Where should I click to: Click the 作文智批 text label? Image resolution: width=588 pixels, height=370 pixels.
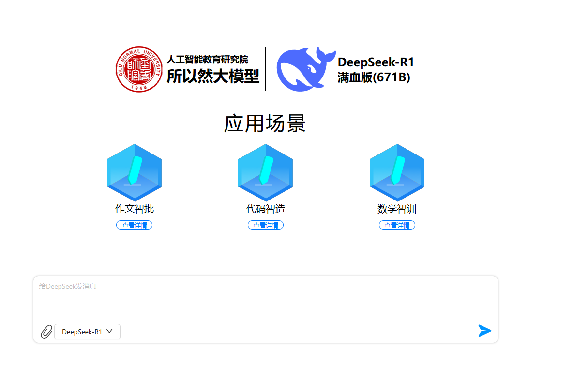coord(134,209)
